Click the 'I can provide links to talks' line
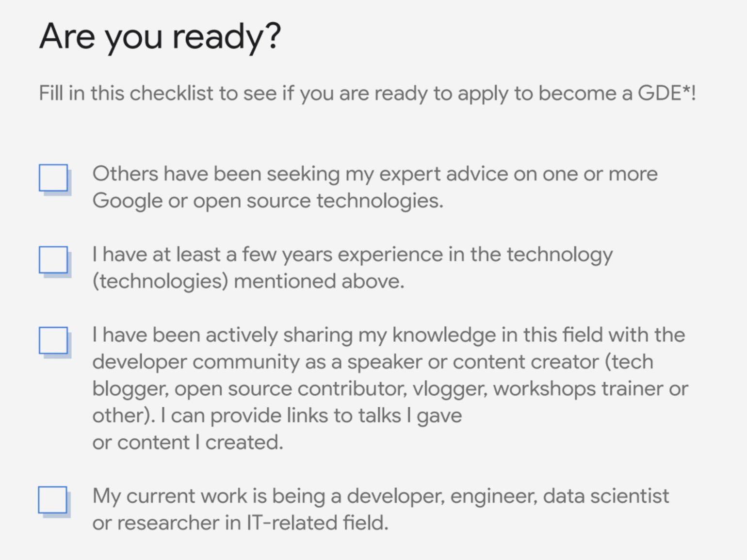The height and width of the screenshot is (560, 747). (x=310, y=416)
